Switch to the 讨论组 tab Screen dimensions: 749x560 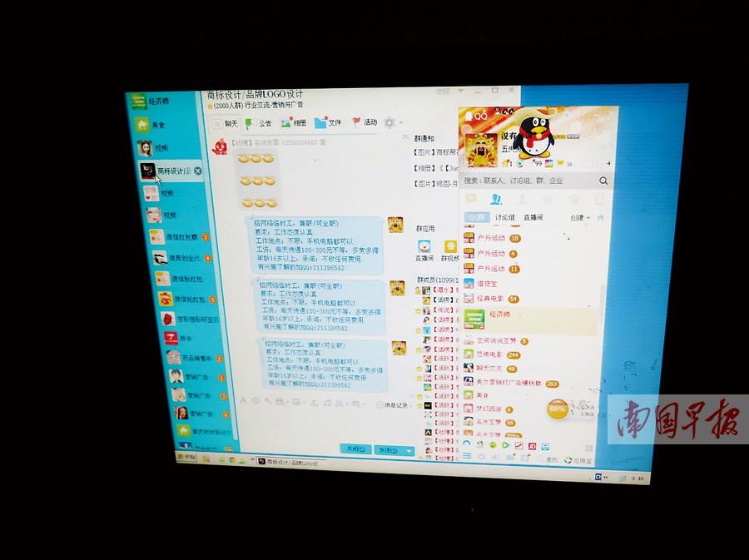pyautogui.click(x=505, y=217)
